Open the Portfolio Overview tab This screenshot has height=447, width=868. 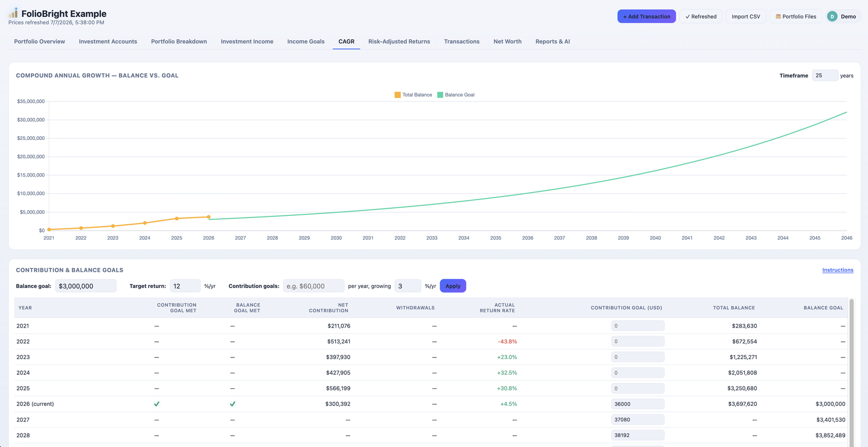(x=40, y=41)
